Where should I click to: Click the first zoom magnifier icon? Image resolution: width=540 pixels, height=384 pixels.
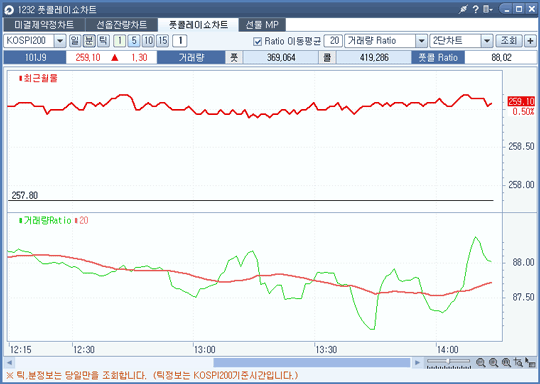coord(481,363)
